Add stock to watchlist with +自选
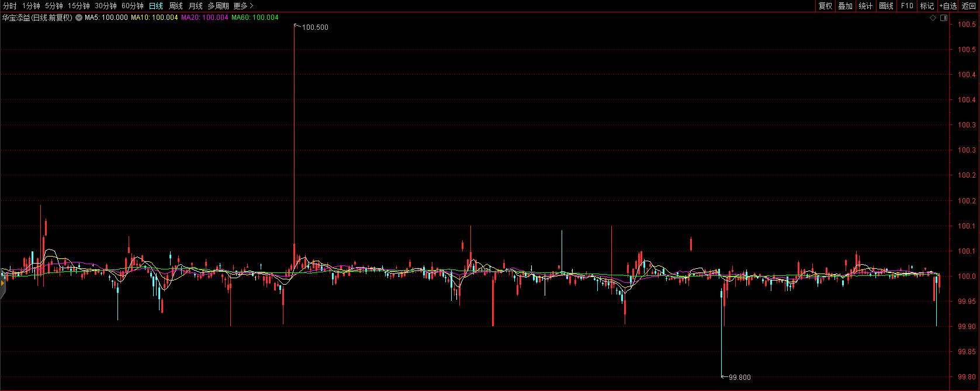980x391 pixels. point(948,6)
